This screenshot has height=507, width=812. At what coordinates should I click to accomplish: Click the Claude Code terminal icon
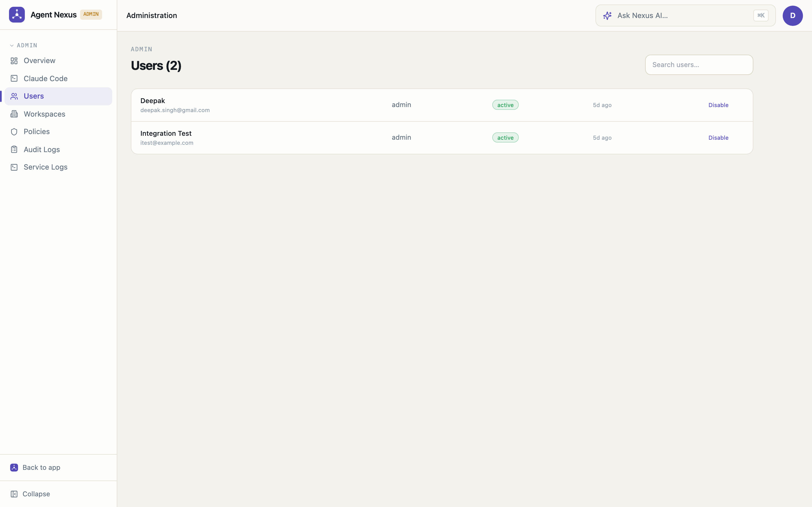pos(14,79)
